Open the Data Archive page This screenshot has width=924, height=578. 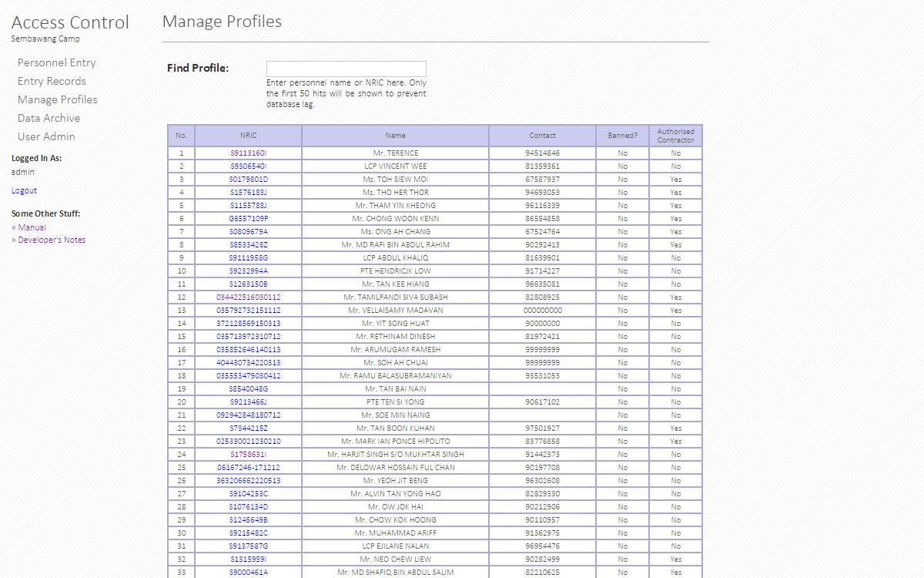coord(49,118)
